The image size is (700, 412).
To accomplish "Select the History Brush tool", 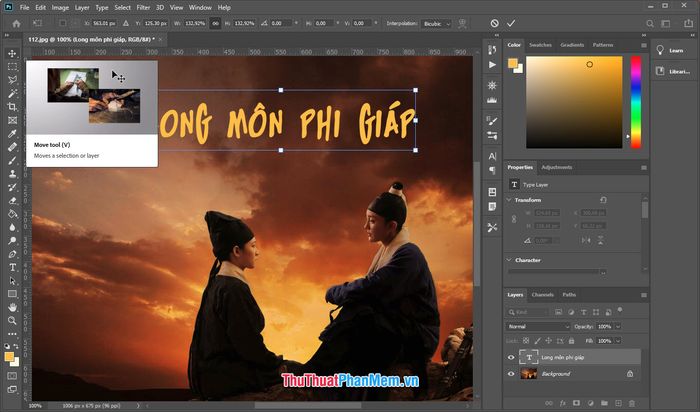I will pos(12,187).
